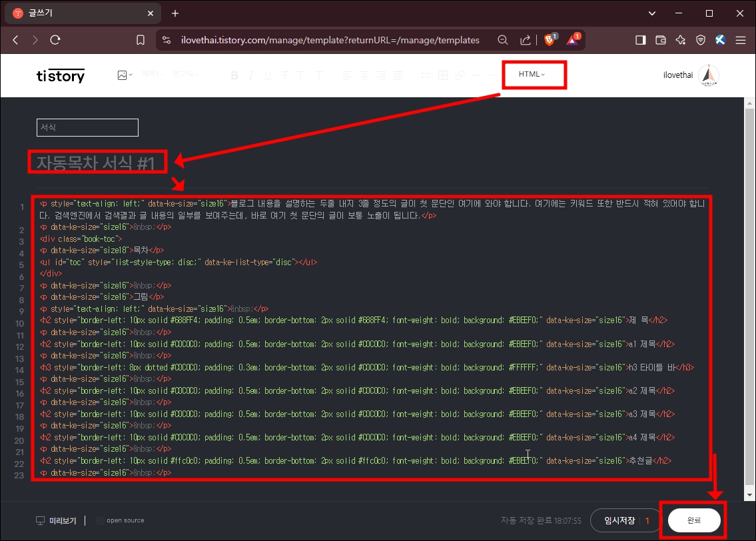Open the image insert dropdown
The width and height of the screenshot is (756, 541).
(x=125, y=75)
